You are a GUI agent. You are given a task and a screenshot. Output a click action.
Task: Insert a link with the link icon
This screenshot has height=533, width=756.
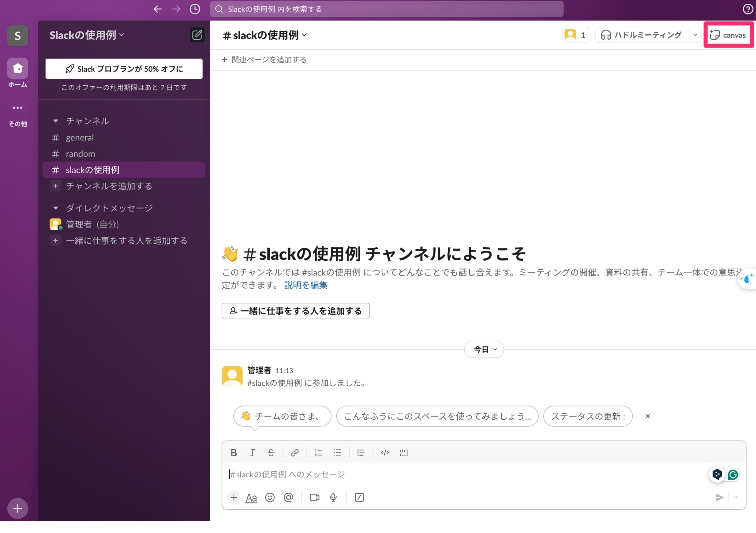[x=295, y=453]
